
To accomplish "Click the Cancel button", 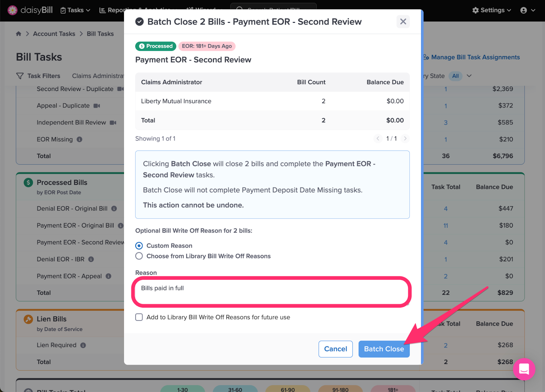I will (x=336, y=349).
